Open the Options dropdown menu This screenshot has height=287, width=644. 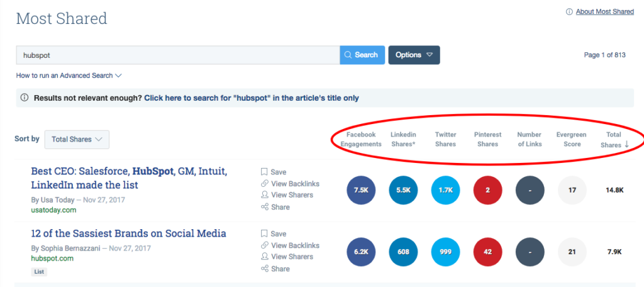[x=414, y=55]
